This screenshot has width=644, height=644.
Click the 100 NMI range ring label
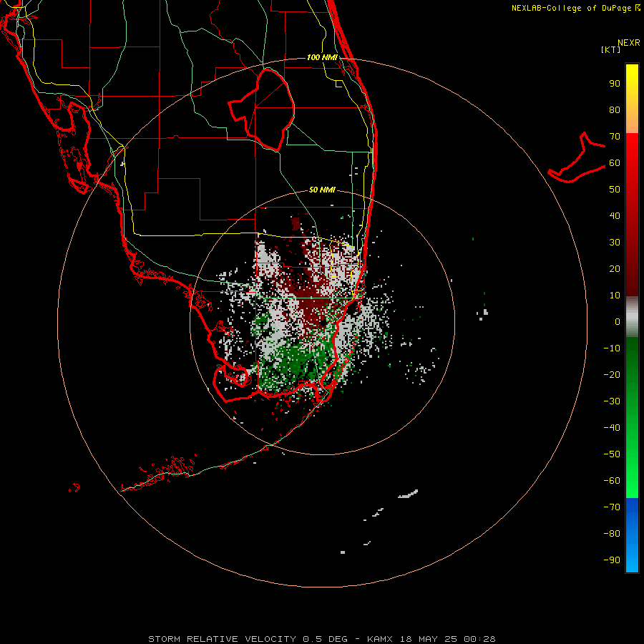[x=322, y=57]
